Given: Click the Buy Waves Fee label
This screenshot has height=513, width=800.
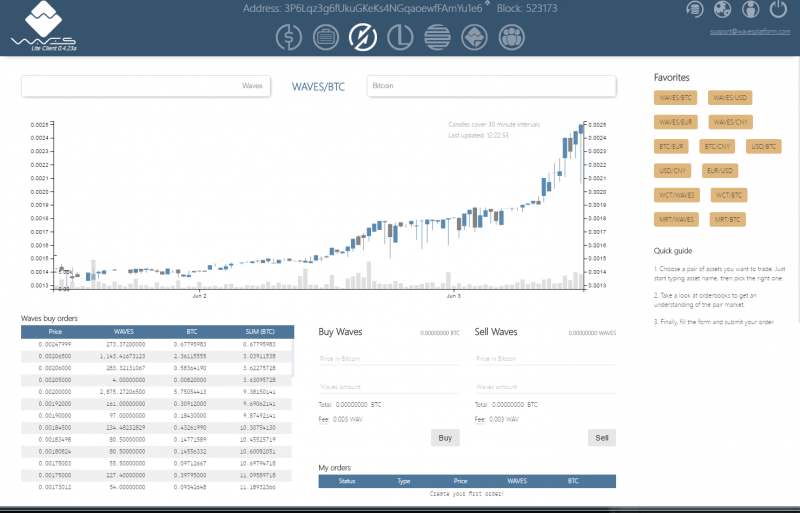Looking at the screenshot, I should [323, 420].
